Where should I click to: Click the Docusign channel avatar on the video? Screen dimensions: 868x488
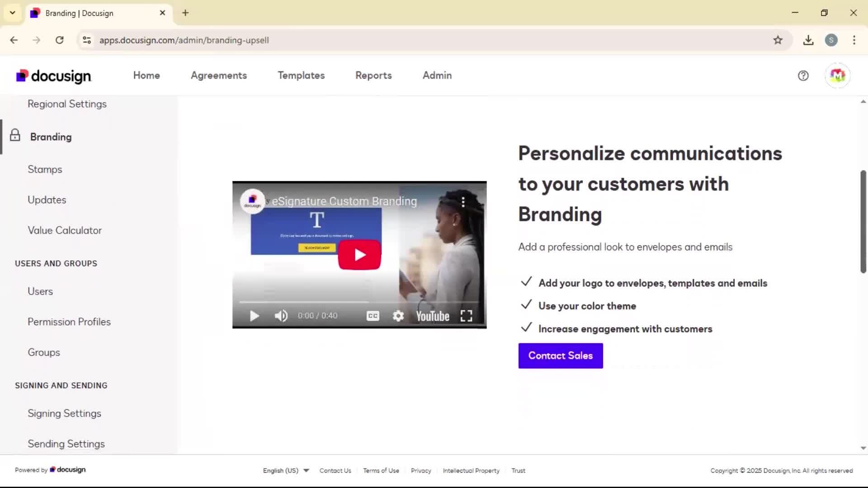pyautogui.click(x=252, y=201)
